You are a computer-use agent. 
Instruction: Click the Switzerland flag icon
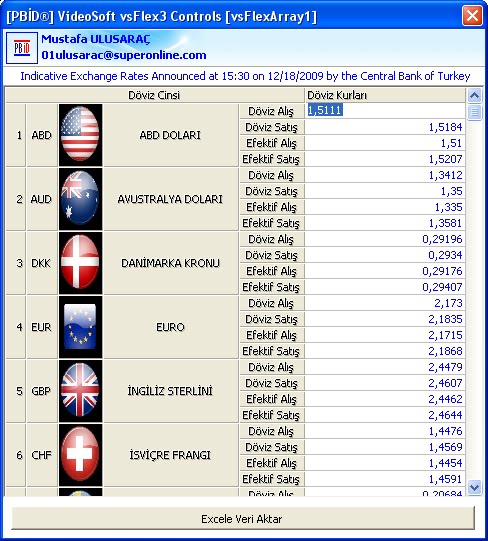(80, 455)
